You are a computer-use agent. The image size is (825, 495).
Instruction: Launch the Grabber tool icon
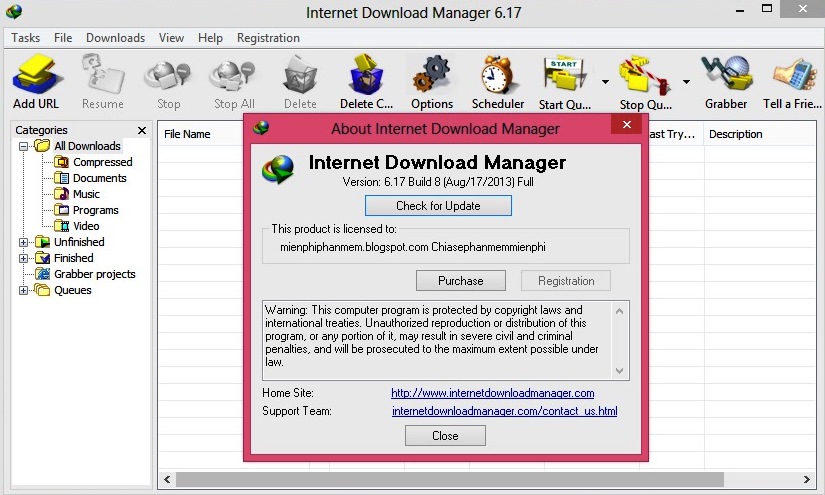coord(727,74)
